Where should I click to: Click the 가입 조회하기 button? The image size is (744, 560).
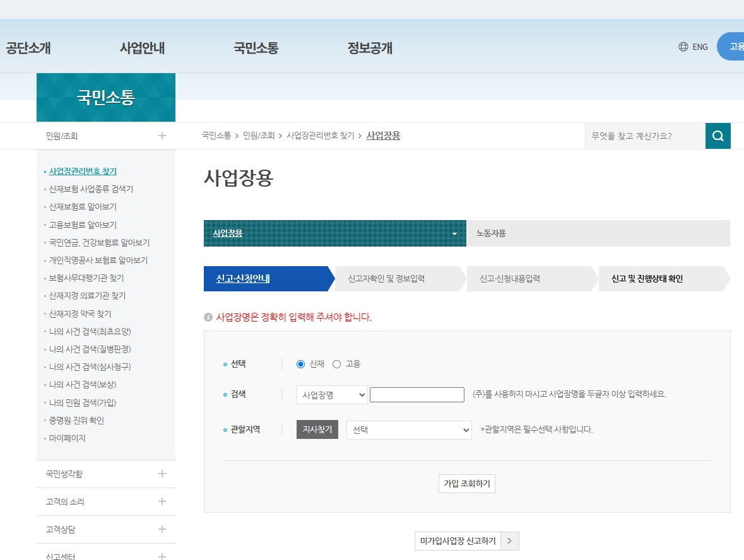tap(467, 484)
